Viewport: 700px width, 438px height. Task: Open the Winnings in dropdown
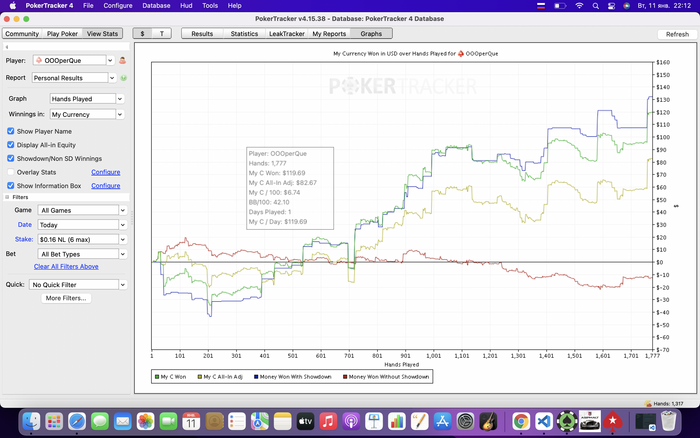coord(87,114)
